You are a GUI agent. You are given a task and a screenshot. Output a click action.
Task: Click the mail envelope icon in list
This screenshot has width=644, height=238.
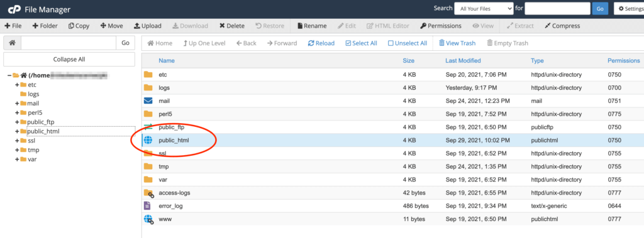[148, 100]
